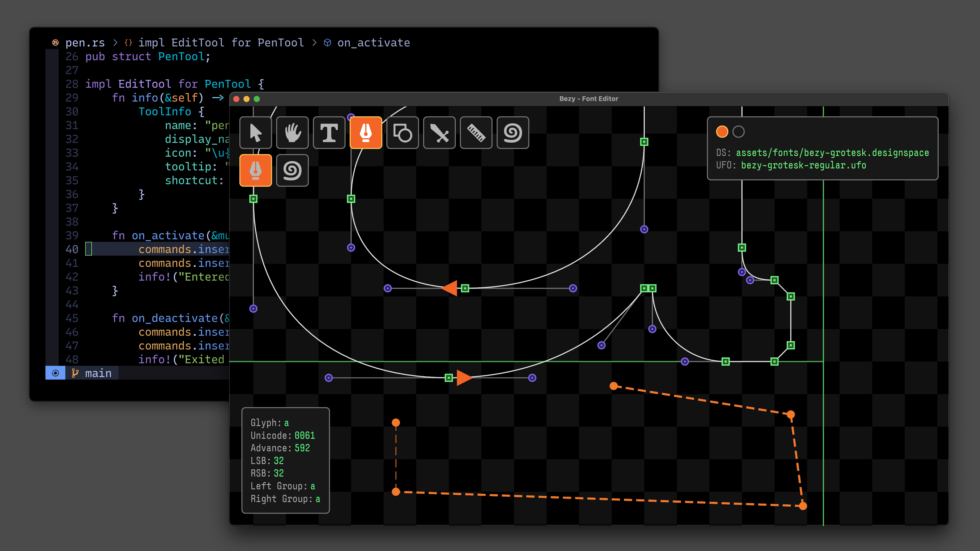The image size is (980, 551).
Task: Click the Bezy - Font Editor title bar
Action: [x=589, y=98]
